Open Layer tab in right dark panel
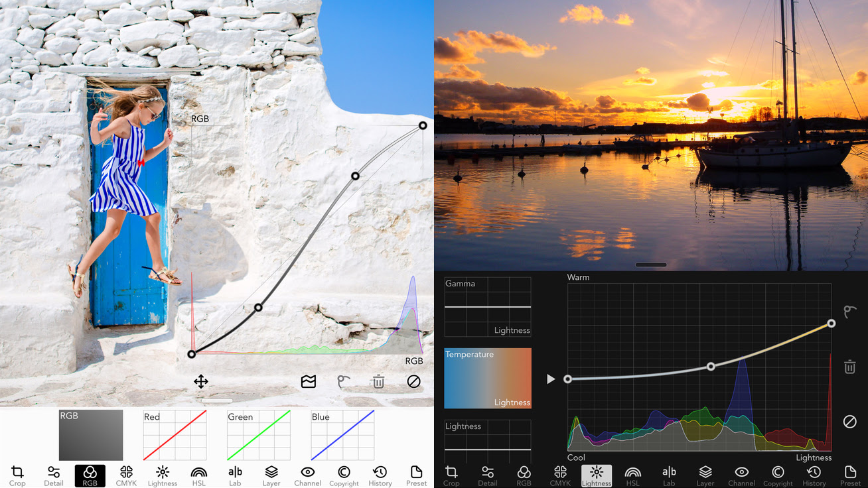 705,475
